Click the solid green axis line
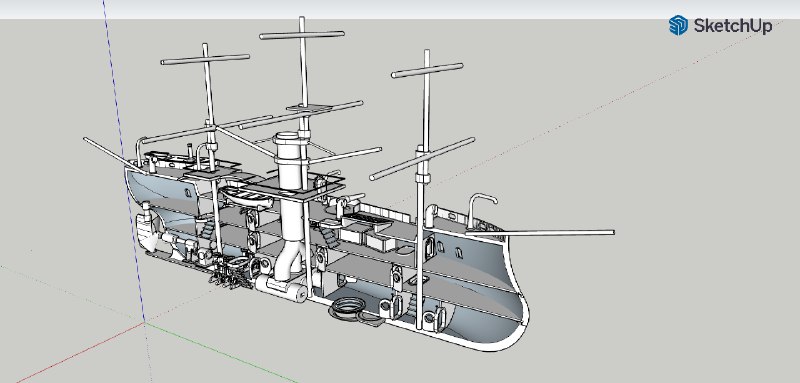 coord(219,352)
